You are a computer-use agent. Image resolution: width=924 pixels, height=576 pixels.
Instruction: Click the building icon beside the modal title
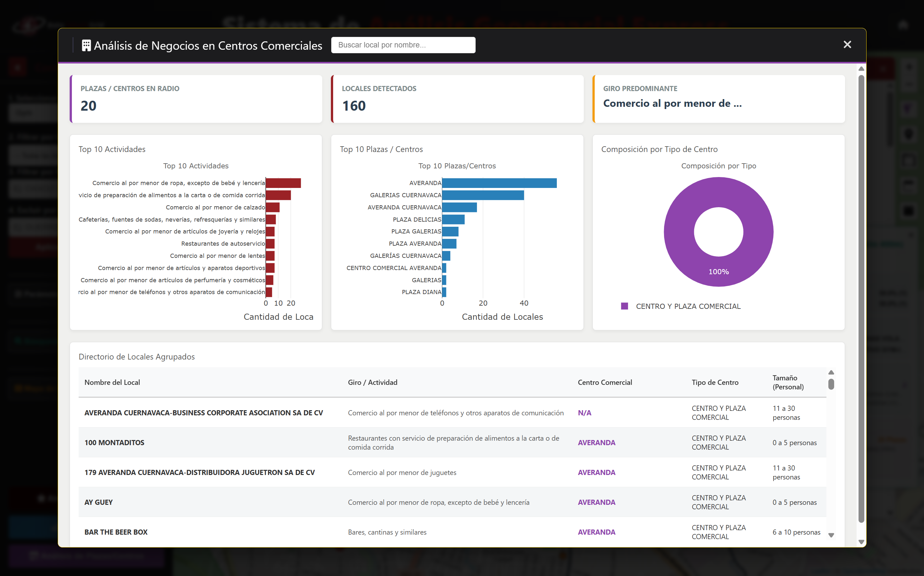click(87, 45)
